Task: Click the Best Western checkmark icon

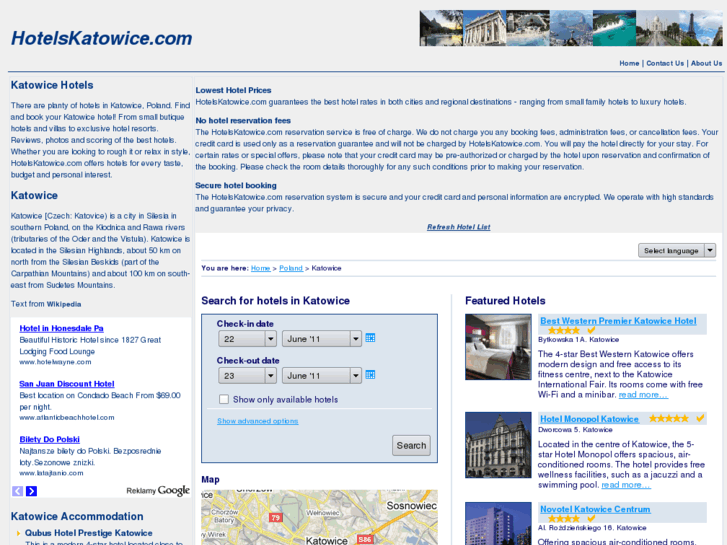Action: 591,330
